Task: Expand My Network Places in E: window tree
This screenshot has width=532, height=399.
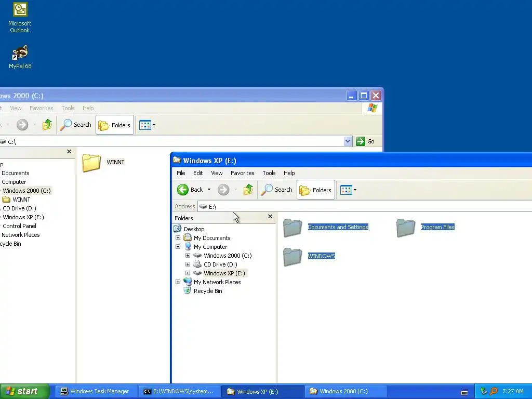Action: [x=178, y=282]
